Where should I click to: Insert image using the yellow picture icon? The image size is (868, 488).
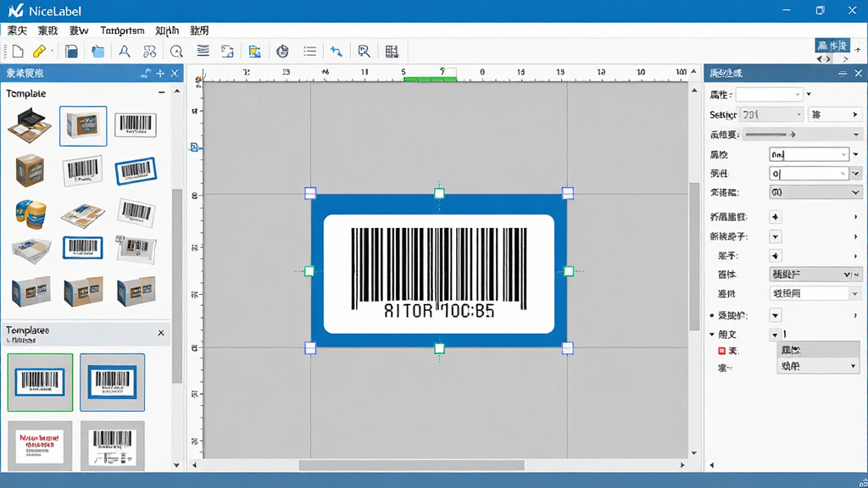254,52
